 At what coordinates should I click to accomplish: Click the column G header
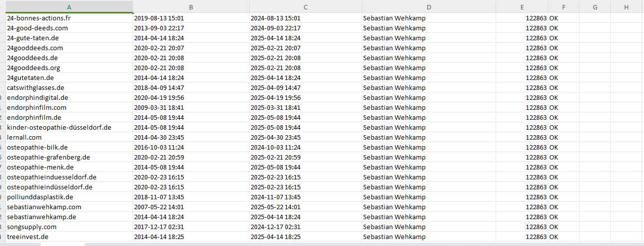595,7
